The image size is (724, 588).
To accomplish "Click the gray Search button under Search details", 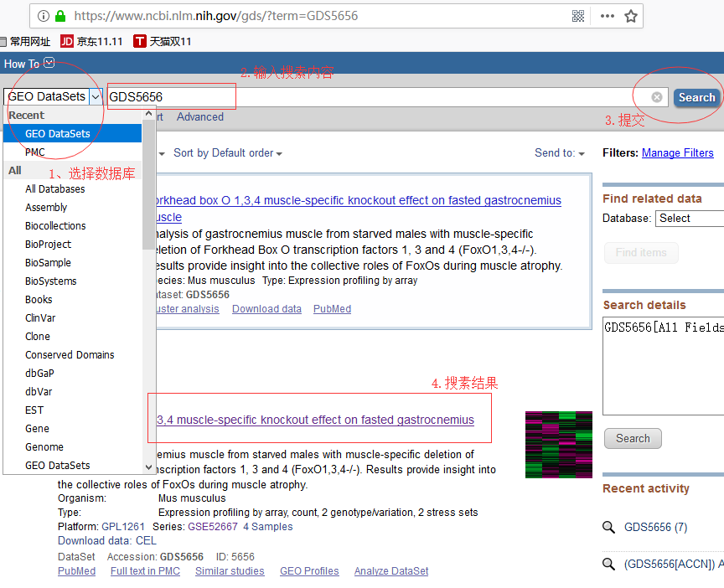I will coord(633,438).
